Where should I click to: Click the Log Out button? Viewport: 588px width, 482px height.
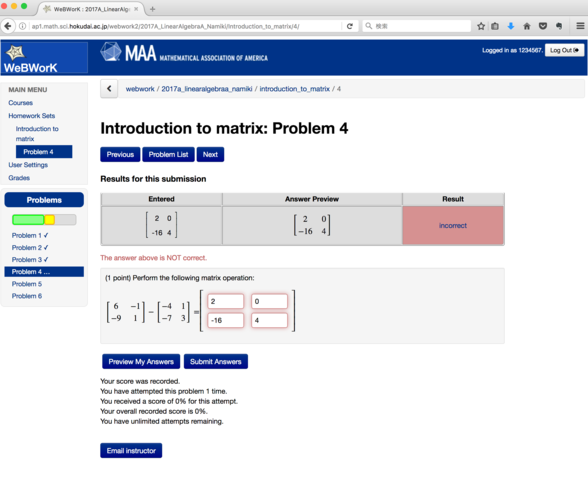[x=564, y=50]
